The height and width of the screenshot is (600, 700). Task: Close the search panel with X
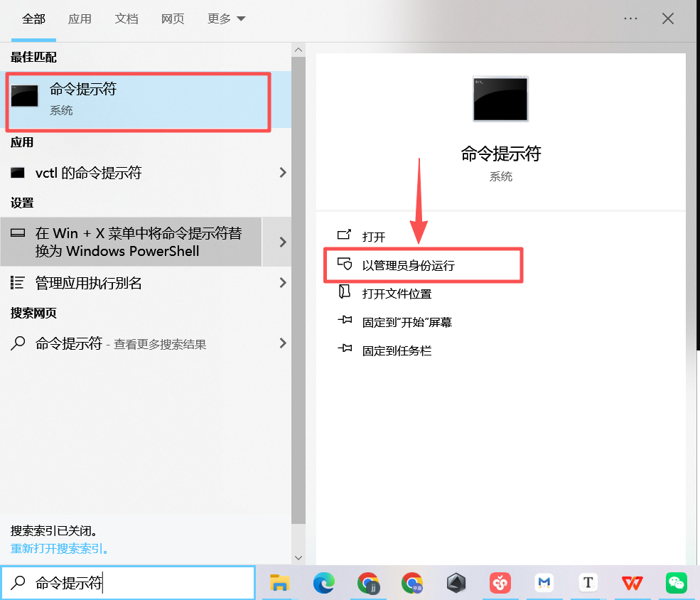[x=668, y=18]
